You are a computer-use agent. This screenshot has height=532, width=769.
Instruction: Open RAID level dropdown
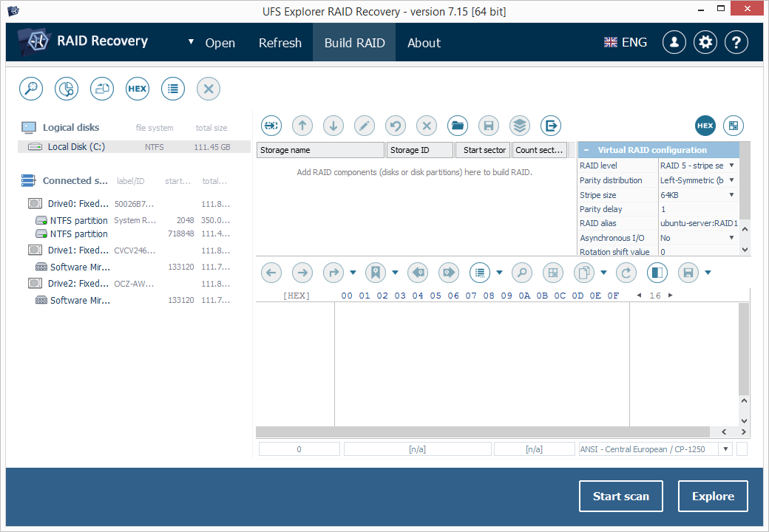pos(731,166)
